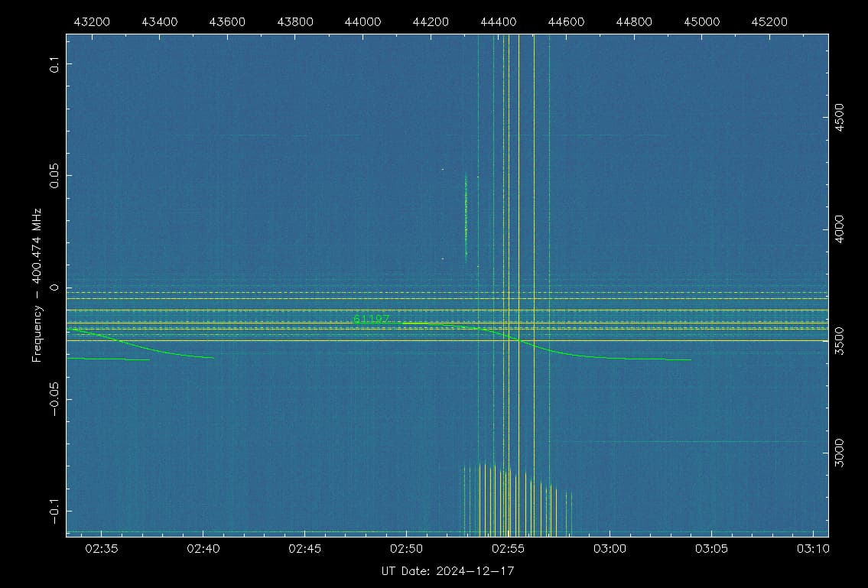This screenshot has height=588, width=868.
Task: Select the 43200 top axis tick label
Action: coord(92,21)
